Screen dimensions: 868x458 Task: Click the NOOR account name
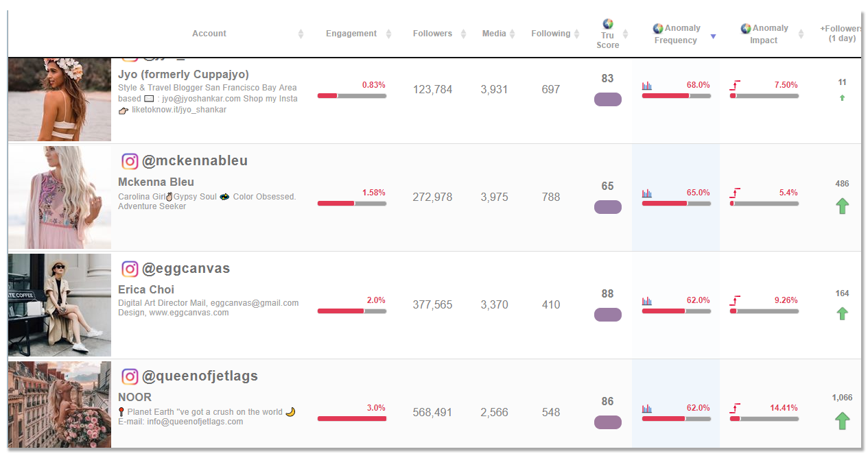134,397
